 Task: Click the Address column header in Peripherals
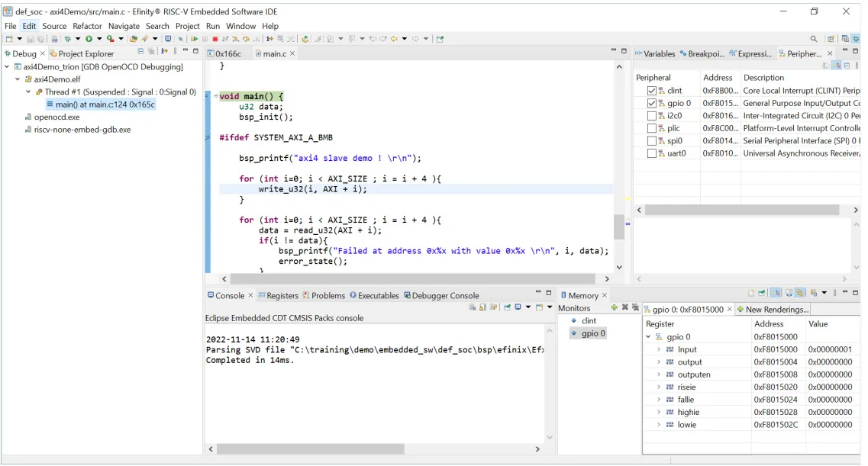pyautogui.click(x=718, y=77)
